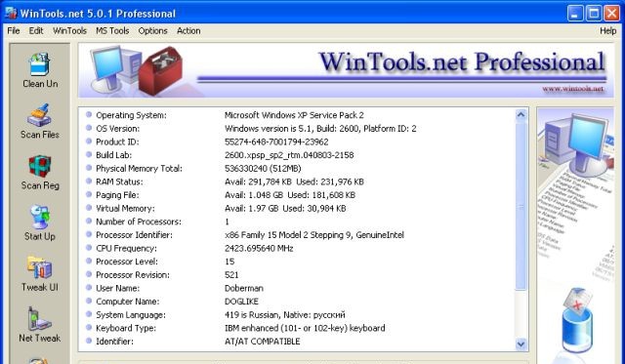Screen dimensions: 625x364
Task: Open the Net Tweak tool
Action: click(40, 325)
